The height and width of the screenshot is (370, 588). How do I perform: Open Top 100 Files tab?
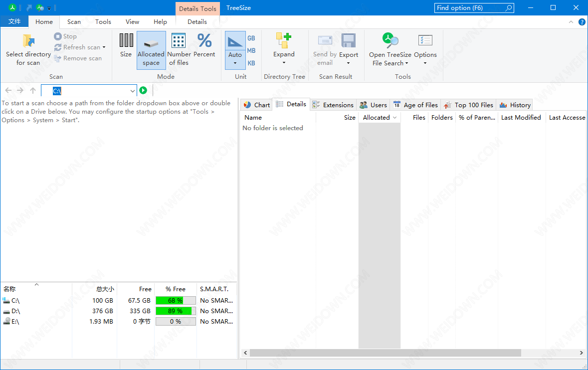coord(469,105)
